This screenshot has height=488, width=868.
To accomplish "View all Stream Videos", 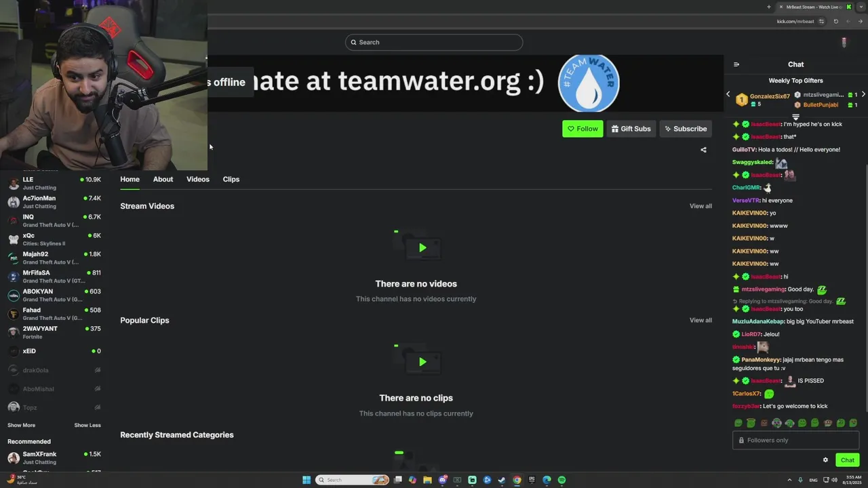I will [701, 206].
